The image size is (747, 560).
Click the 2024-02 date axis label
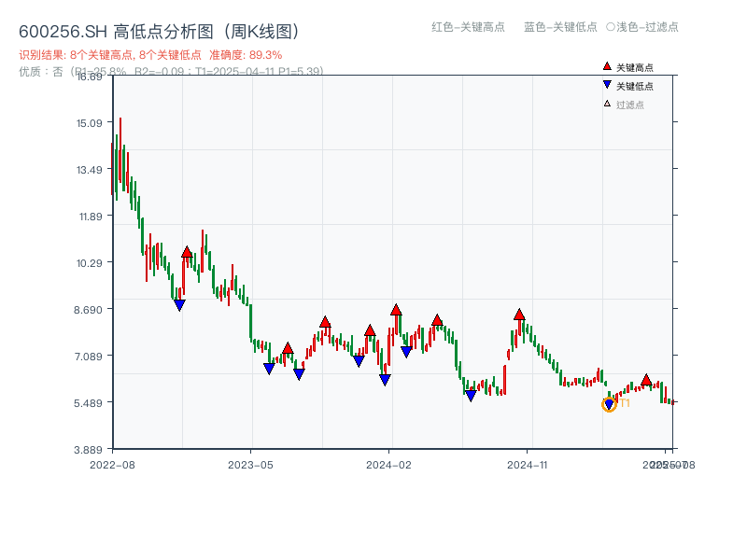point(388,465)
